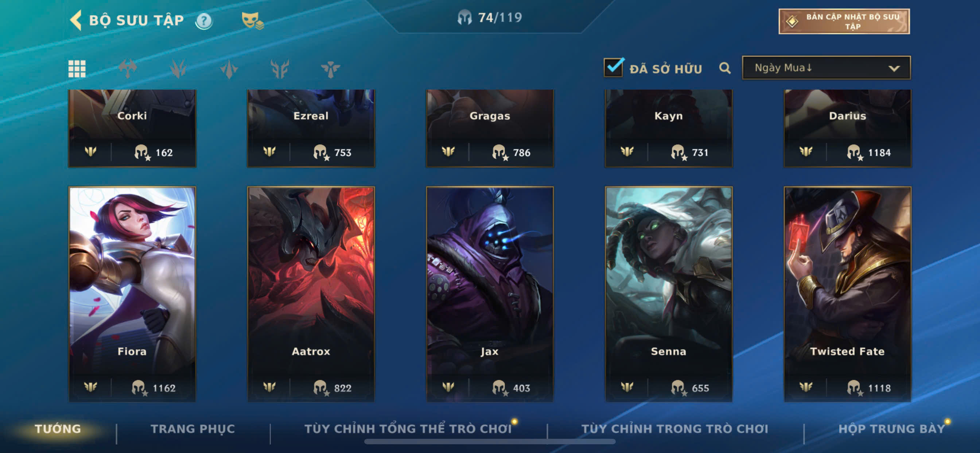The height and width of the screenshot is (453, 980).
Task: Open the Ngày Mua sort dropdown
Action: [x=826, y=68]
